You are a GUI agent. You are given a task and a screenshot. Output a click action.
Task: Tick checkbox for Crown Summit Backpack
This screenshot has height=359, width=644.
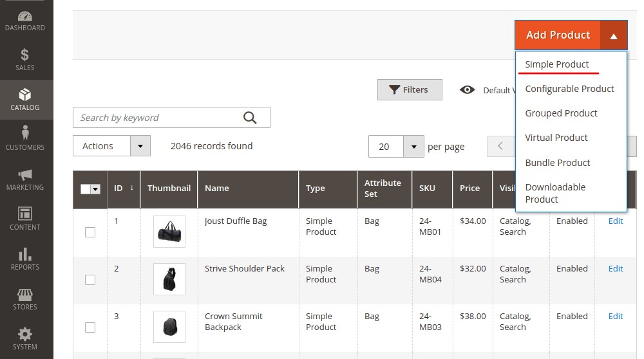click(90, 327)
